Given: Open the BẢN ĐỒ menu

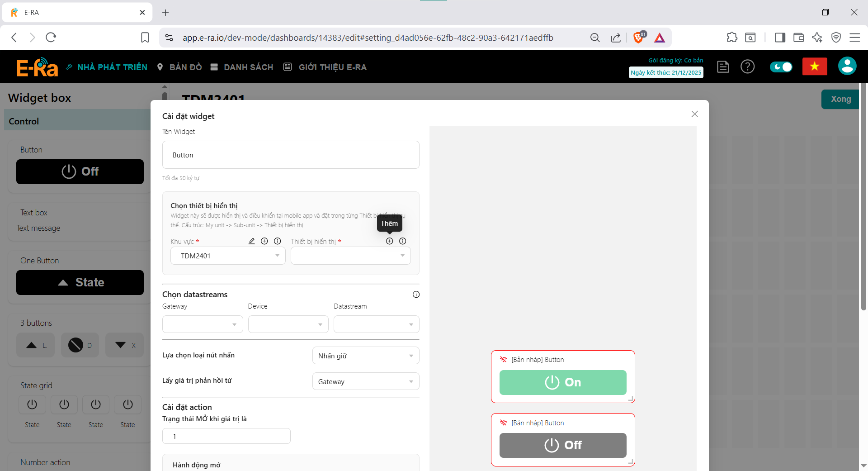Looking at the screenshot, I should [179, 67].
